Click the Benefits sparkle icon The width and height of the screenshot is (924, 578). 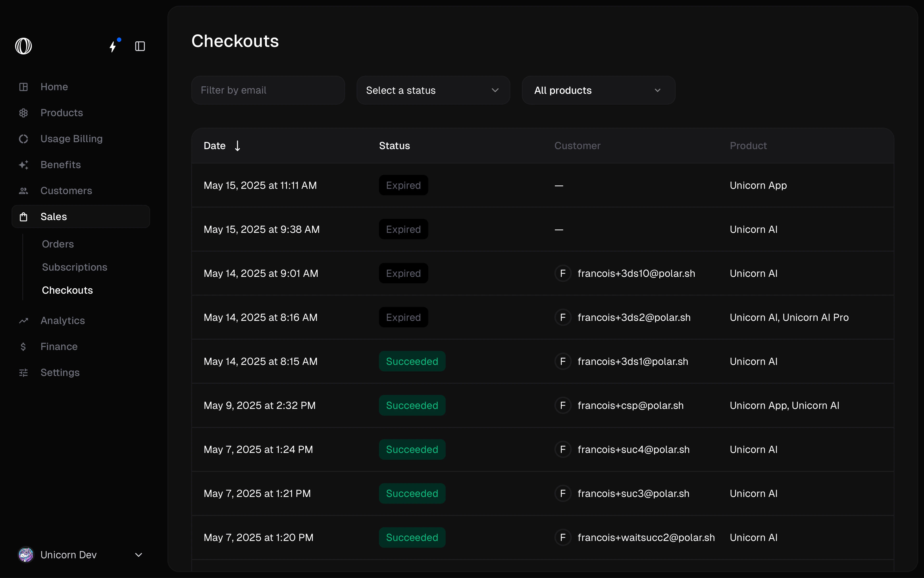(x=23, y=165)
